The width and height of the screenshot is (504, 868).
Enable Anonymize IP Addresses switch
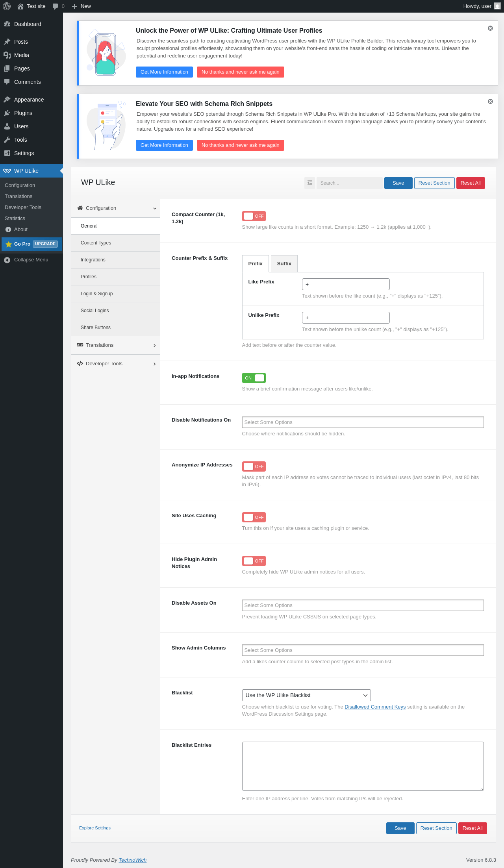(x=254, y=466)
